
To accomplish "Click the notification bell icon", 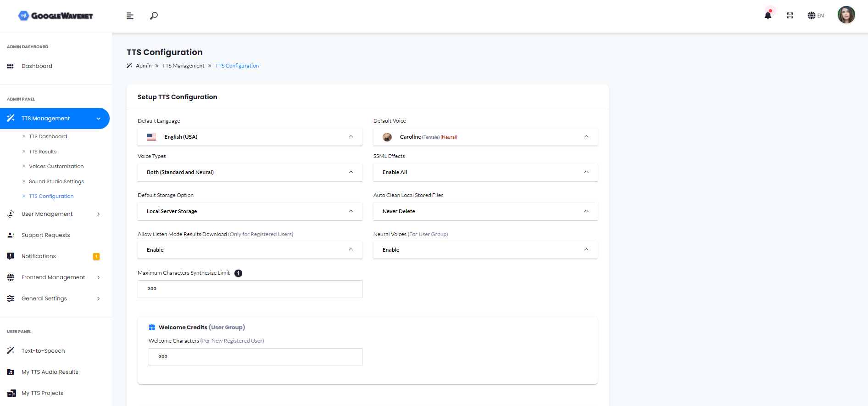I will (x=768, y=16).
